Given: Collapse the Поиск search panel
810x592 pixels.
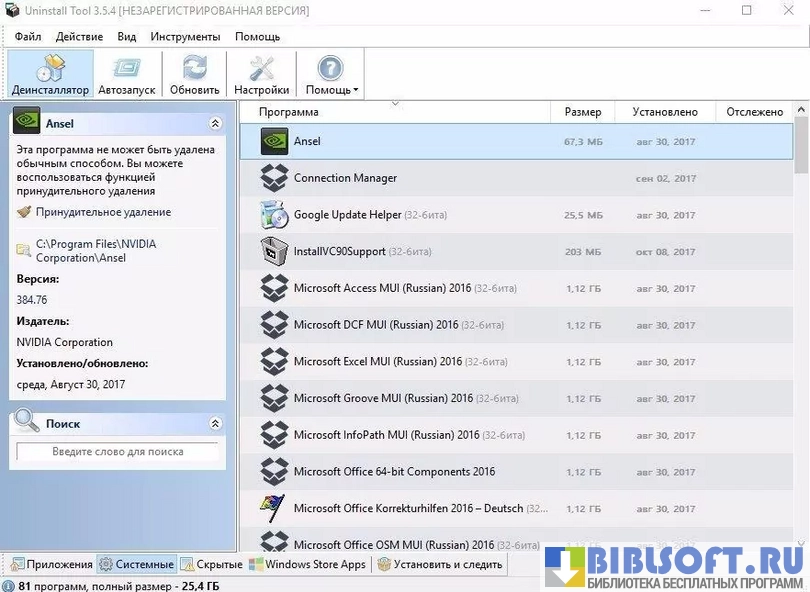Looking at the screenshot, I should click(215, 424).
